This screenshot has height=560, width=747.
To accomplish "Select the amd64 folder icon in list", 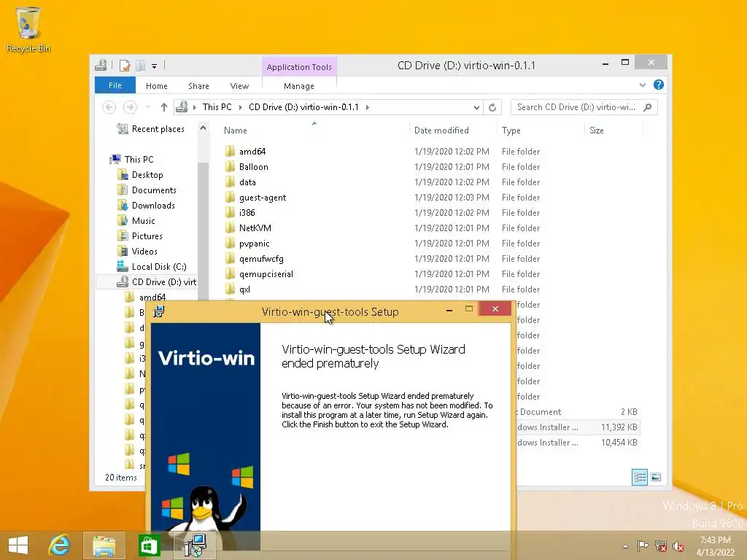I will 230,152.
